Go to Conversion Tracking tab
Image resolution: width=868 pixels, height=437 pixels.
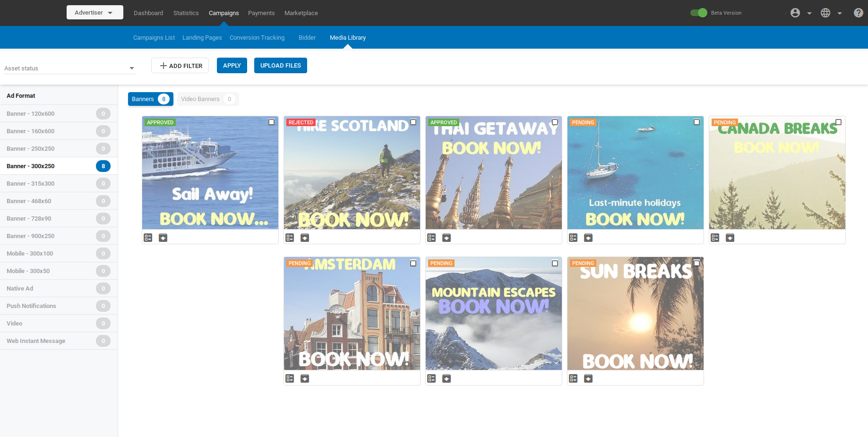[x=257, y=38]
